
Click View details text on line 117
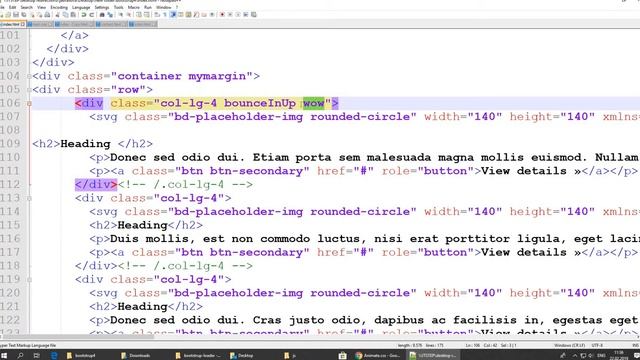(524, 252)
